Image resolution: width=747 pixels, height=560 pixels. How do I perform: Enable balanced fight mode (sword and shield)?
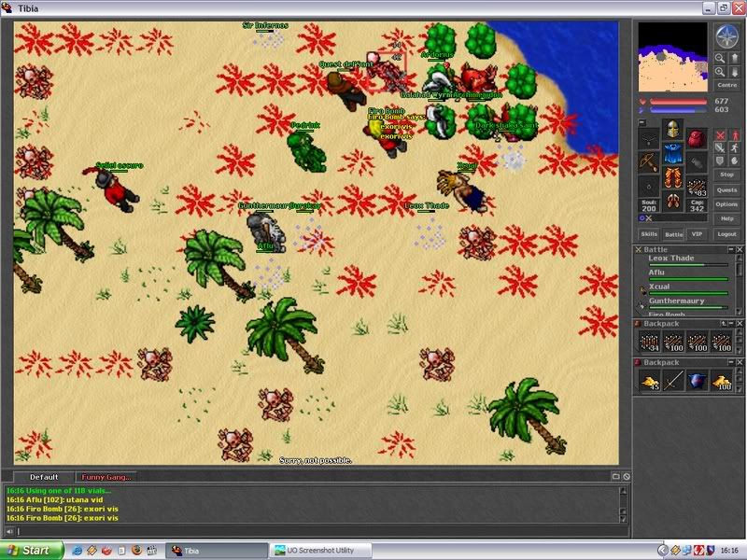tap(720, 148)
